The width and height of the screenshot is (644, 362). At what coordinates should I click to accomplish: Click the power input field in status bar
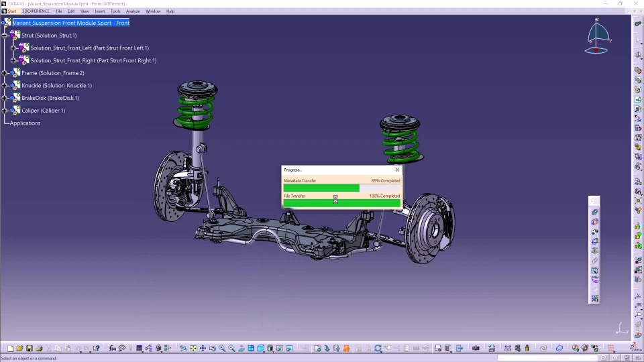pos(547,358)
